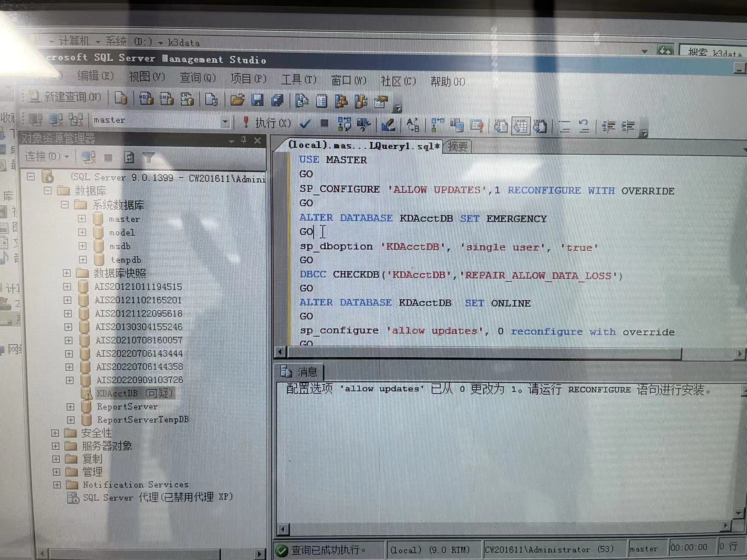Open the Help (帮助) menu
Viewport: 747px width, 560px height.
click(447, 82)
